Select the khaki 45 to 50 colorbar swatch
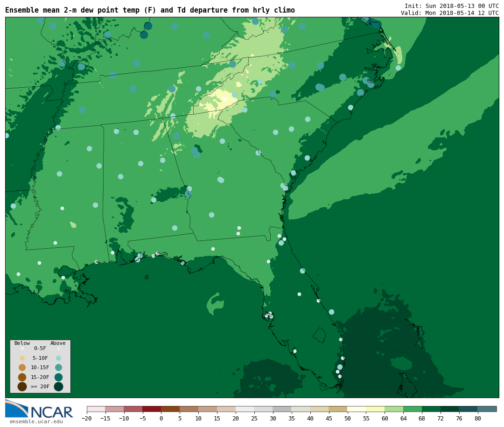Image resolution: width=504 pixels, height=427 pixels. coord(338,409)
